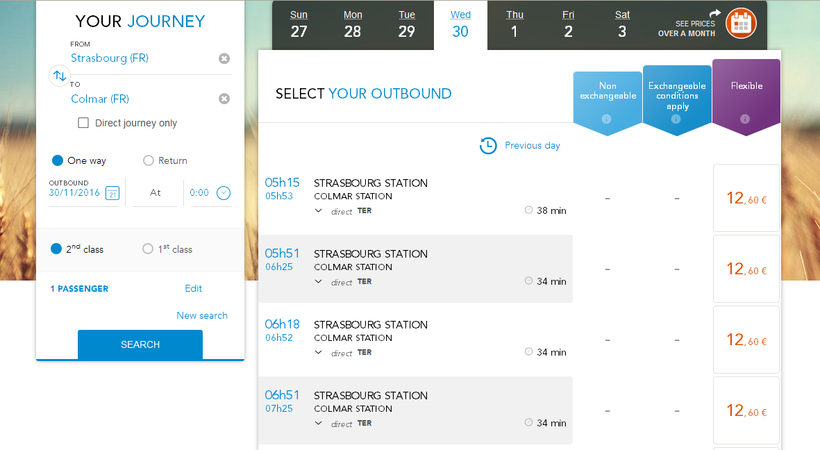The height and width of the screenshot is (450, 820).
Task: Enable the Direct journey only checkbox
Action: pos(84,123)
